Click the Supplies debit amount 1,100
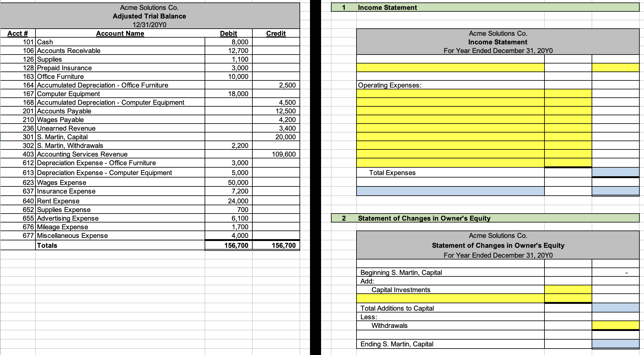Screen dimensions: 644x355 229,59
